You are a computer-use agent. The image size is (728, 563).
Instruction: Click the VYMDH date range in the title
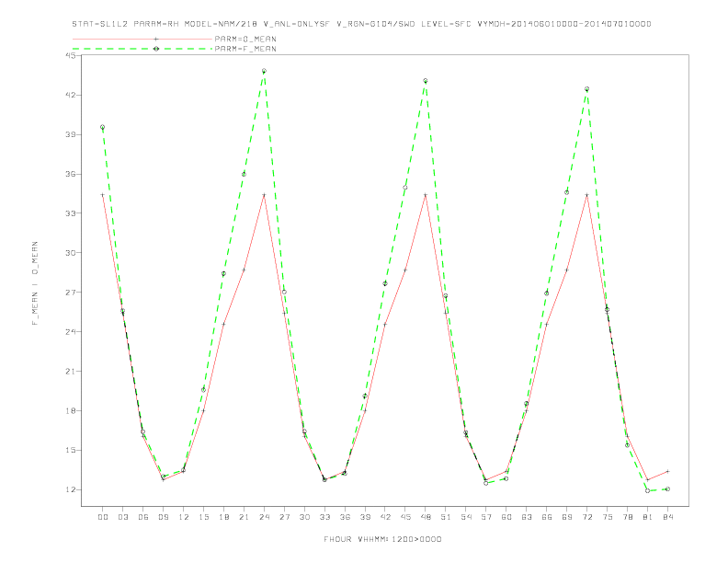(x=564, y=24)
